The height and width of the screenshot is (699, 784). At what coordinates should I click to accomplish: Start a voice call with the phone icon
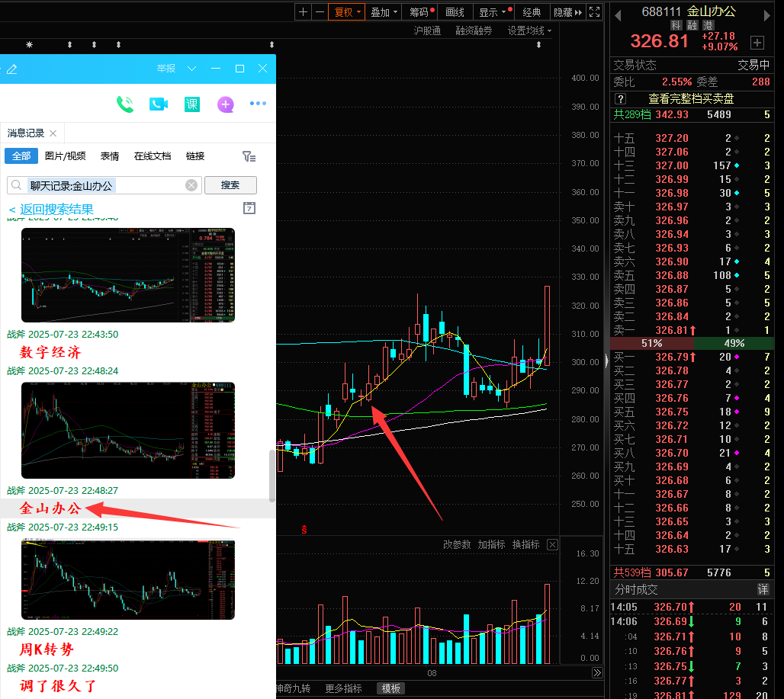pyautogui.click(x=125, y=104)
